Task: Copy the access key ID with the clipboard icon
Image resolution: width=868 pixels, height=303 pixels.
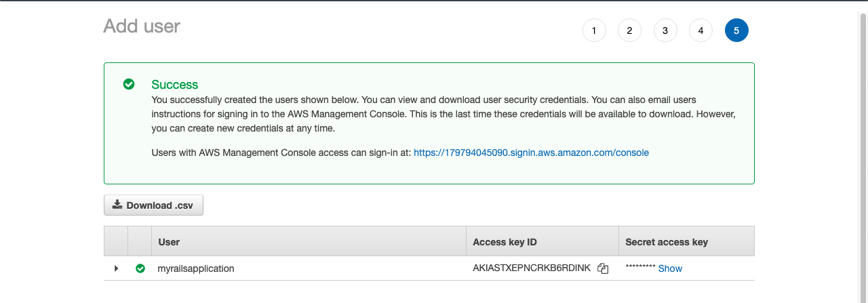Action: tap(603, 268)
